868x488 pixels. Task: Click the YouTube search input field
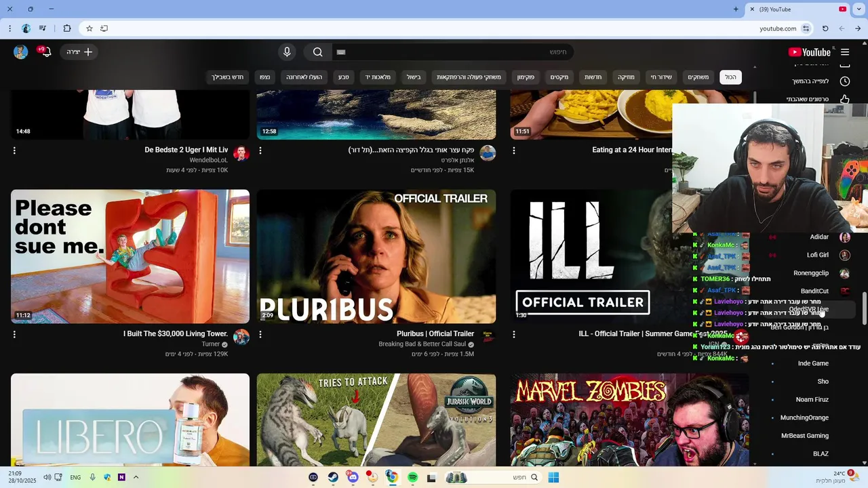pyautogui.click(x=453, y=52)
